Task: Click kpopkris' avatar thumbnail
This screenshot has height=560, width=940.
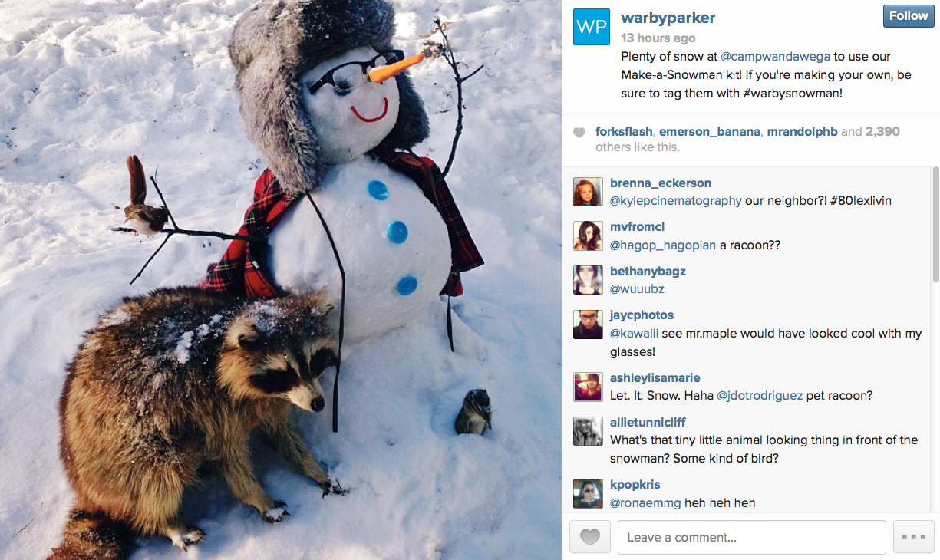Action: click(x=588, y=493)
